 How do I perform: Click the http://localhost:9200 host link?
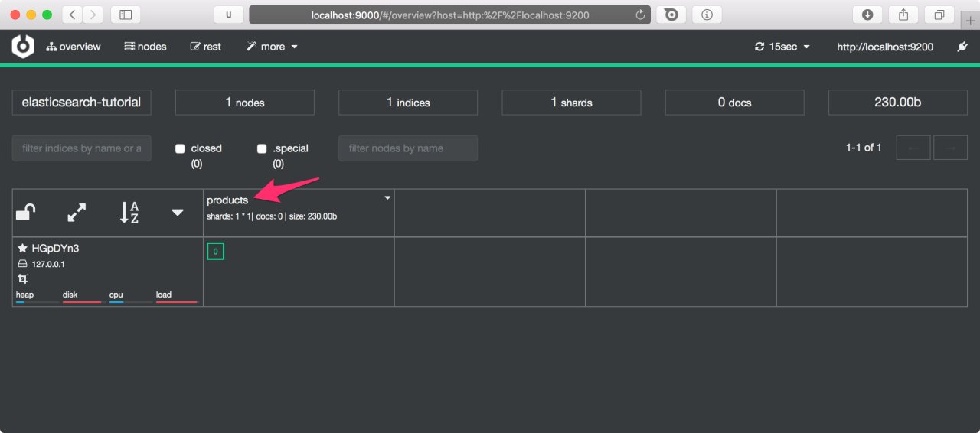885,47
